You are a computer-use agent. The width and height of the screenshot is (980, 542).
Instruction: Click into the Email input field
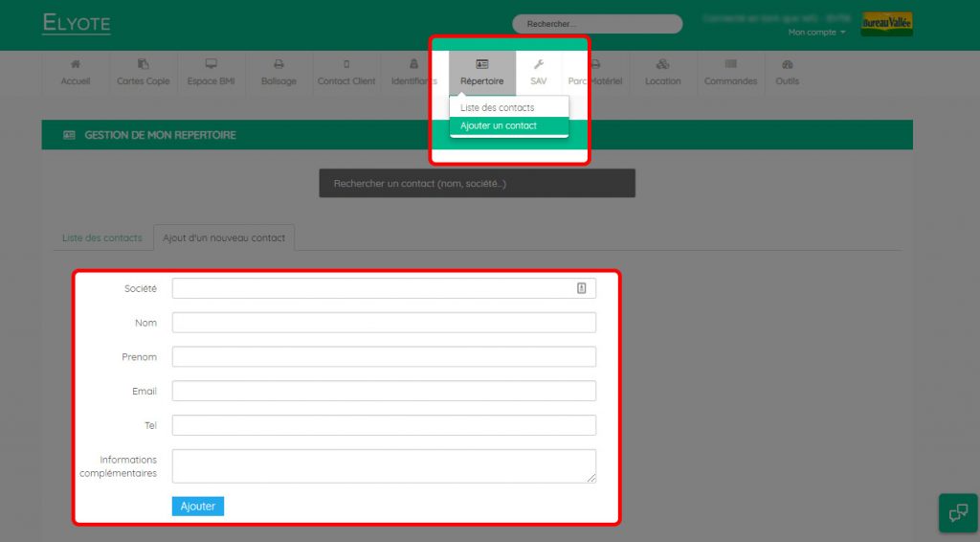click(384, 391)
